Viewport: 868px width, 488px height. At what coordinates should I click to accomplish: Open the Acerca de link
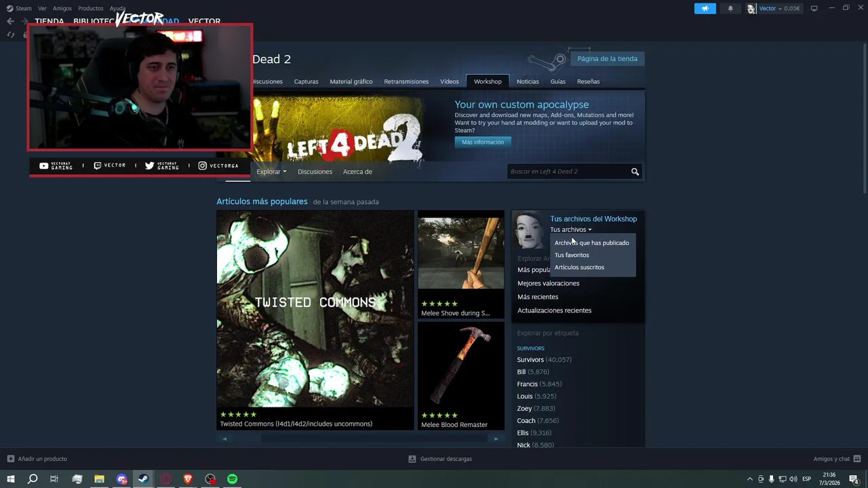coord(357,171)
